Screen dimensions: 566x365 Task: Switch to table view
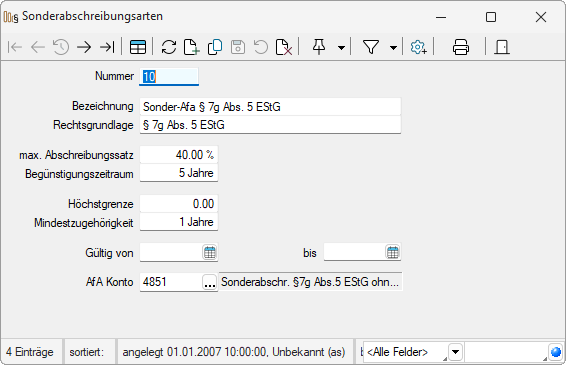(138, 47)
